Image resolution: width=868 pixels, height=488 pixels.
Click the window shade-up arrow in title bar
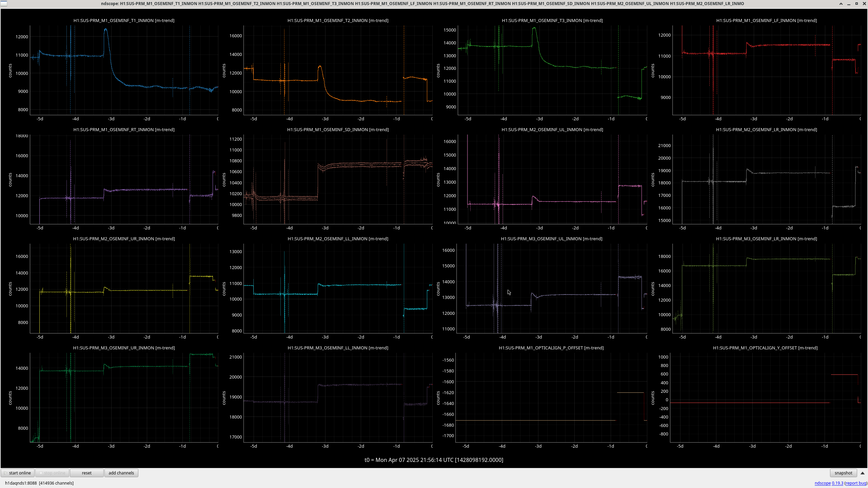coord(841,4)
